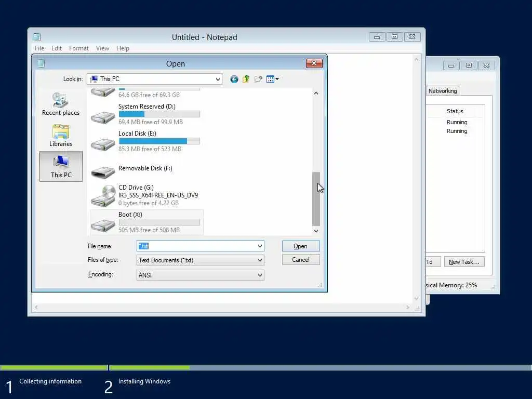Open the Edit menu in Notepad
532x399 pixels.
coord(56,48)
